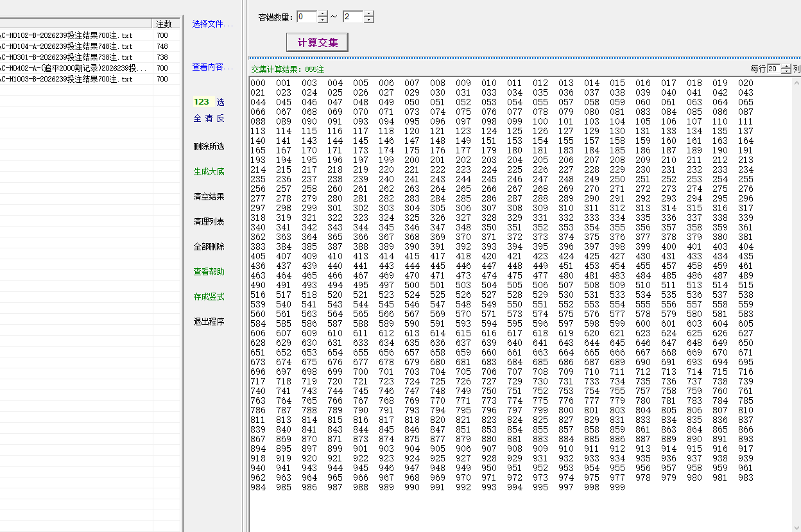Click 存成竖式 to save in vertical format
The image size is (801, 532).
coord(209,297)
